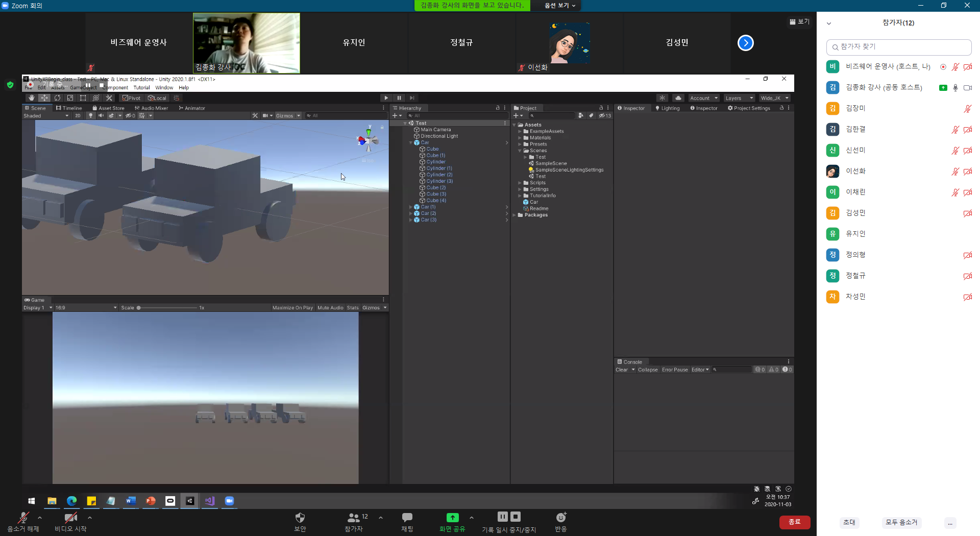Viewport: 980px width, 536px height.
Task: Open the Display 1 dropdown
Action: 38,308
